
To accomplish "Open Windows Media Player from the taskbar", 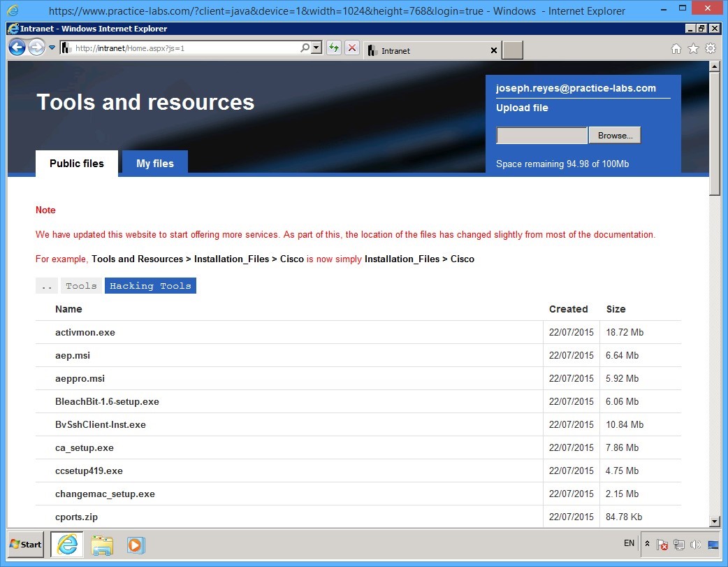I will click(136, 545).
